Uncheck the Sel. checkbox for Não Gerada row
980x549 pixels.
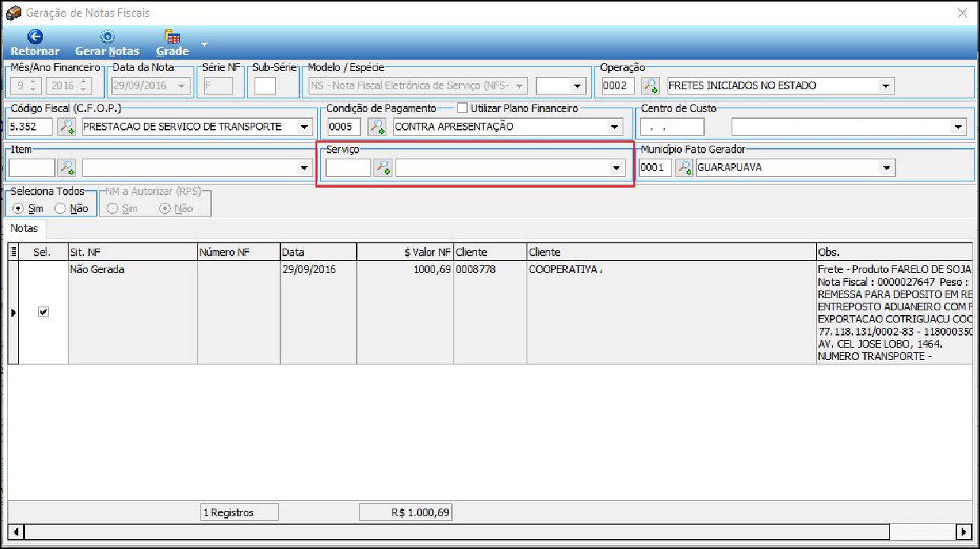(x=43, y=312)
